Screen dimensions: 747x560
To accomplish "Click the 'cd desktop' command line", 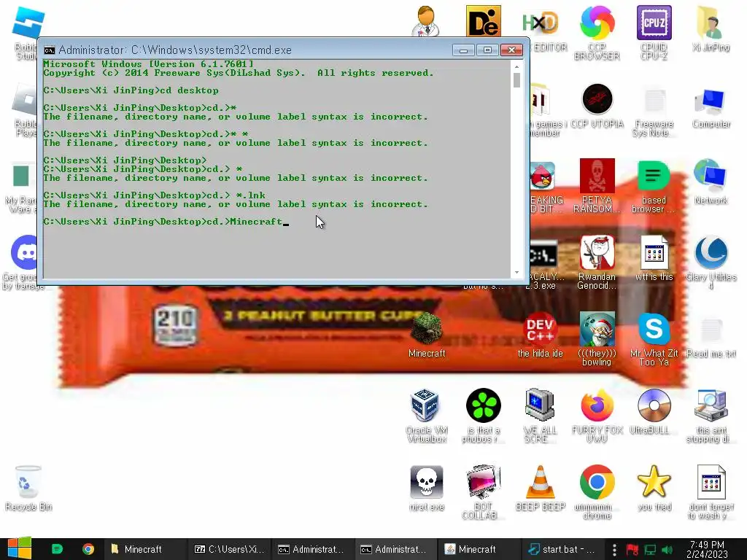I will [189, 90].
